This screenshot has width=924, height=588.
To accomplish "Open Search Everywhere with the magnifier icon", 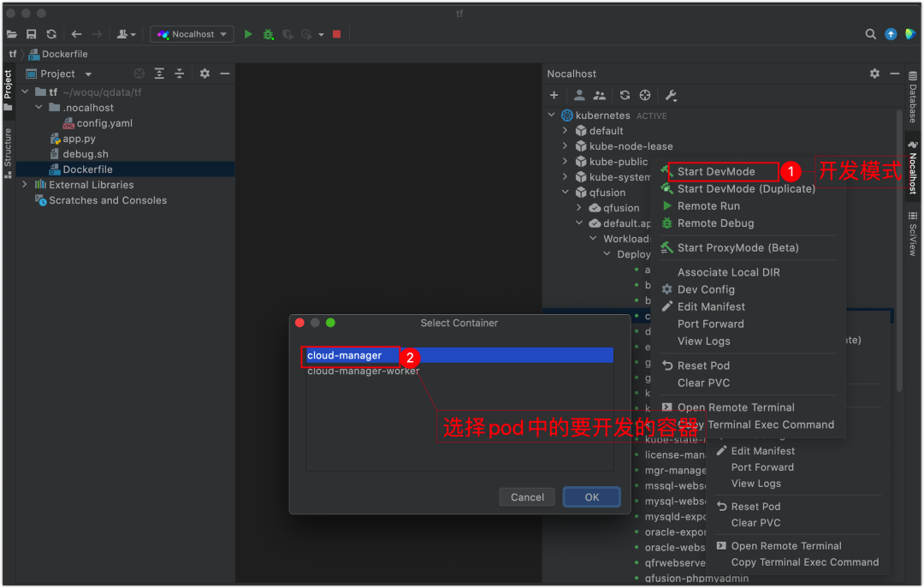I will [x=870, y=34].
